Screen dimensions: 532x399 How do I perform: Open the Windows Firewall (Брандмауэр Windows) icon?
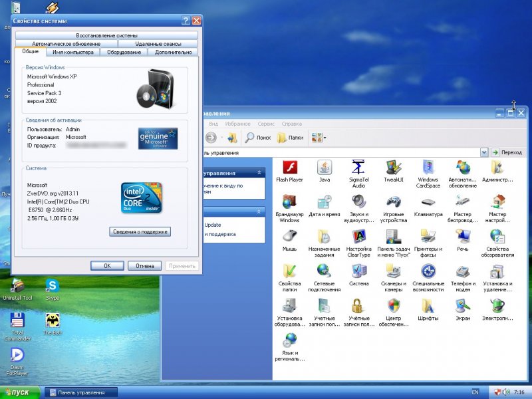click(x=289, y=208)
